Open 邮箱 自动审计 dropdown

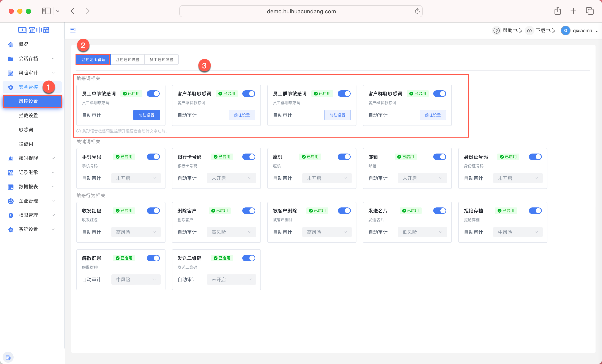click(422, 178)
